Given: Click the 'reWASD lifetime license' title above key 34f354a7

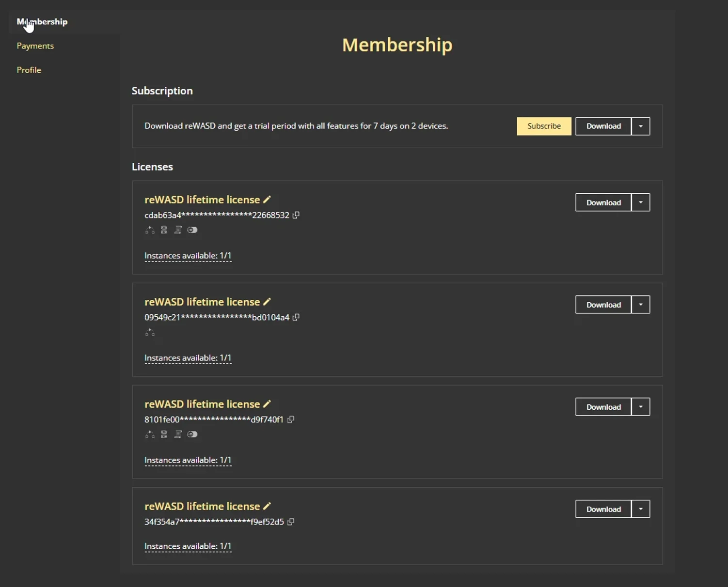Looking at the screenshot, I should [202, 506].
